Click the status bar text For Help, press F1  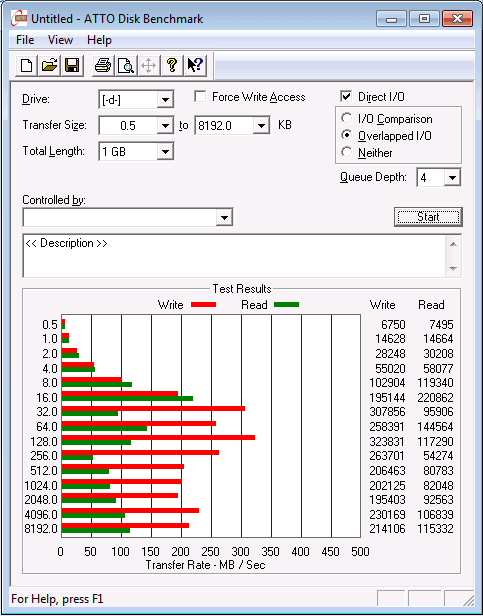57,599
